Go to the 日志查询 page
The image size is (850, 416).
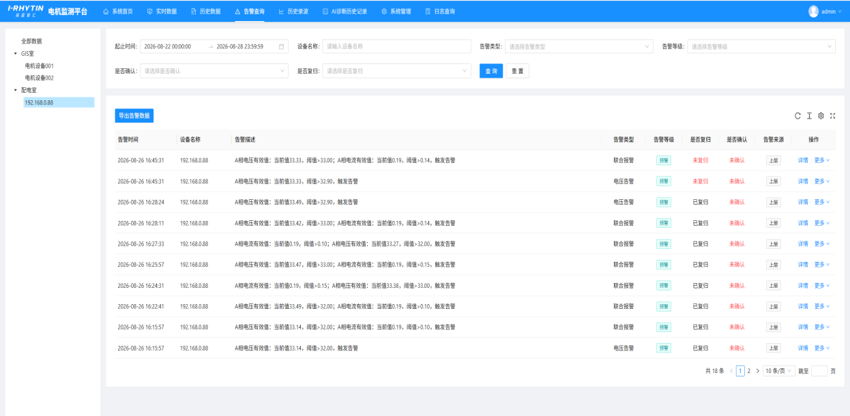pyautogui.click(x=440, y=11)
